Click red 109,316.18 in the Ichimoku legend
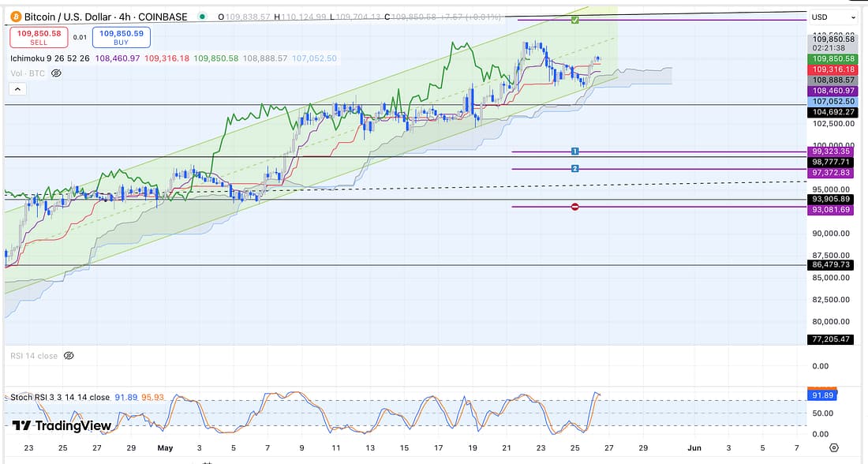868x464 pixels. 166,58
